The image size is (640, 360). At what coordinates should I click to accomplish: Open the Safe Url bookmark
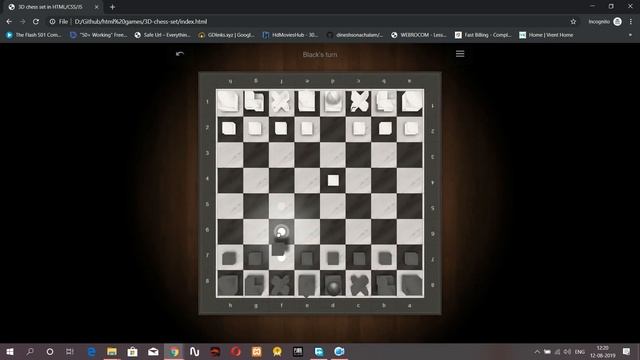click(162, 35)
